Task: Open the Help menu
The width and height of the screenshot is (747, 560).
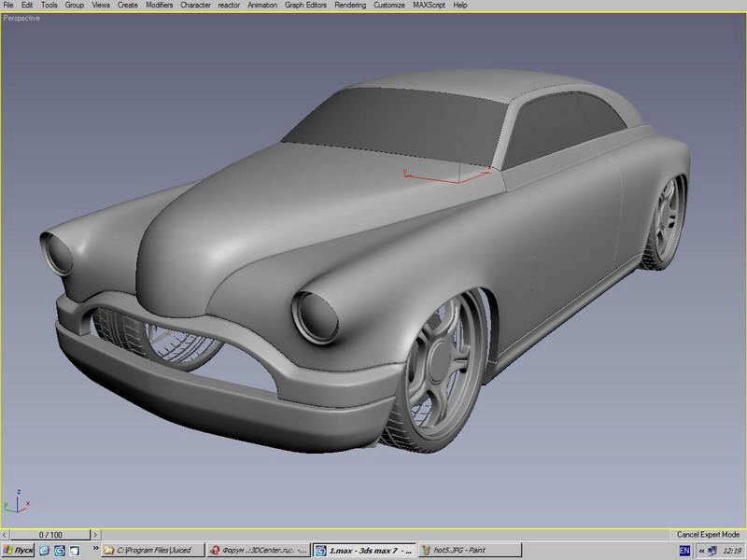Action: (x=460, y=6)
